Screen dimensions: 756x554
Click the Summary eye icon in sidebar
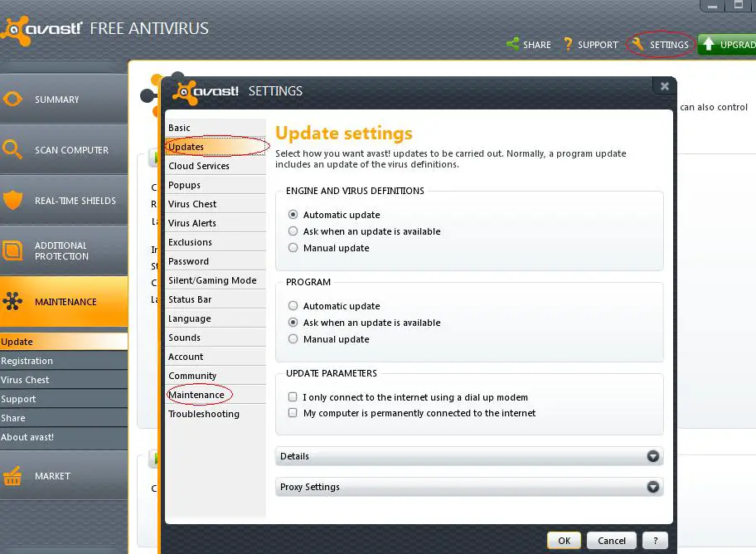(x=12, y=99)
